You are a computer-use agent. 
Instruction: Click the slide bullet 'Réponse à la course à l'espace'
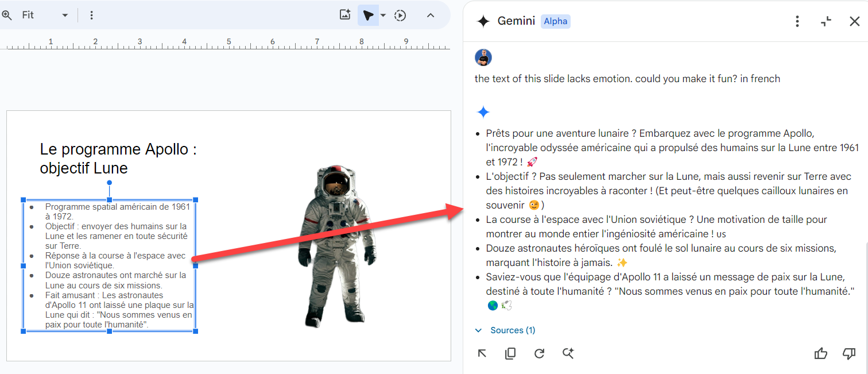coord(115,261)
